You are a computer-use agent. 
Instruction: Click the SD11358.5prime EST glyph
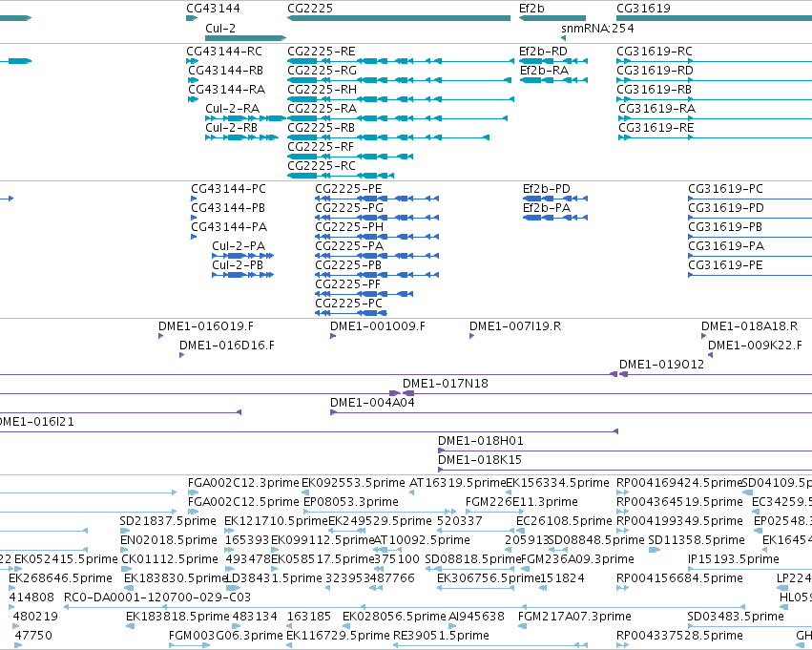(x=655, y=550)
